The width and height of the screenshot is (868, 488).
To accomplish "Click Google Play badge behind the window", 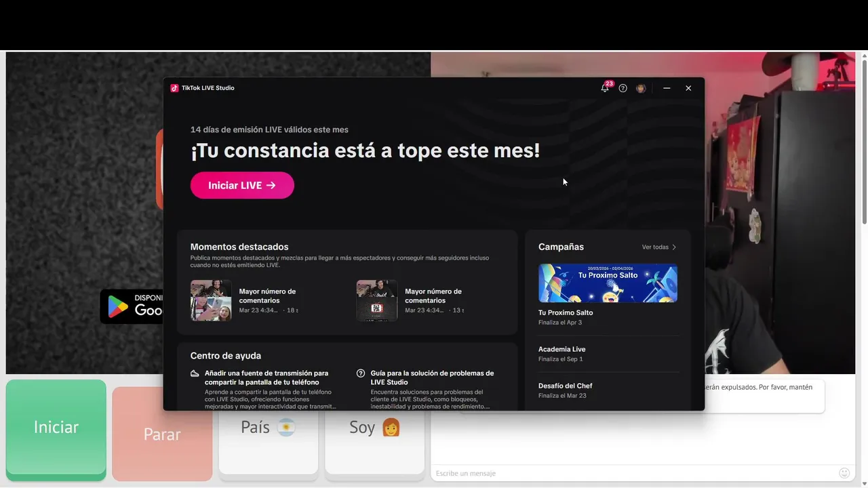I will tap(132, 306).
